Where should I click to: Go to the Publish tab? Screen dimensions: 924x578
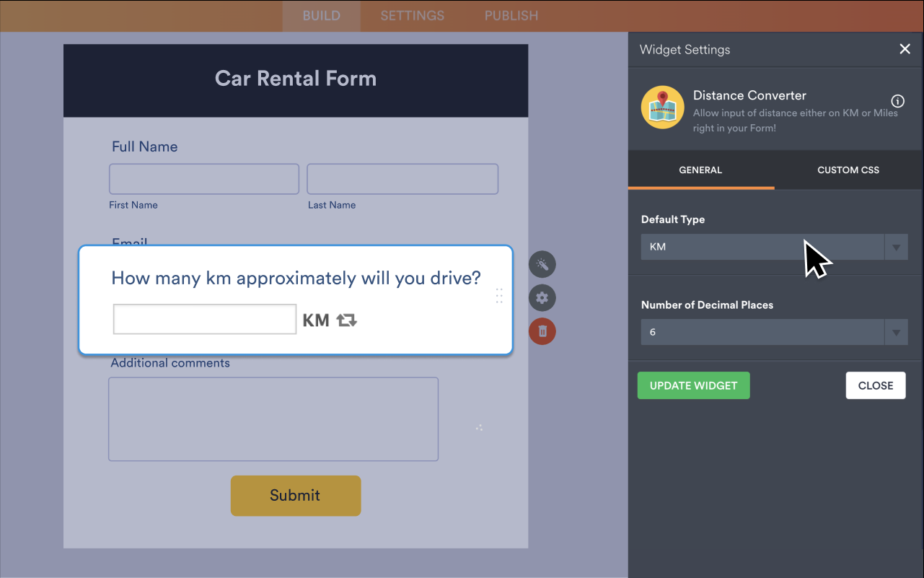pos(511,16)
